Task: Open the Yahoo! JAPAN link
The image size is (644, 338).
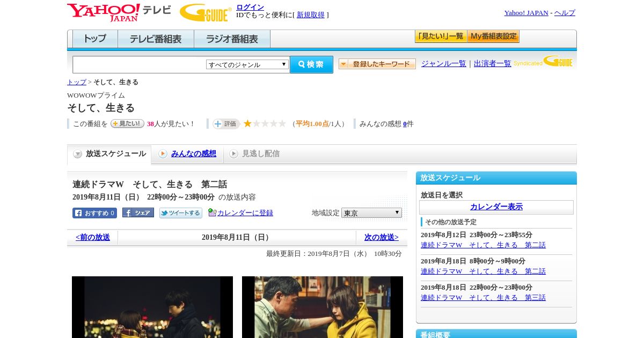Action: [526, 13]
